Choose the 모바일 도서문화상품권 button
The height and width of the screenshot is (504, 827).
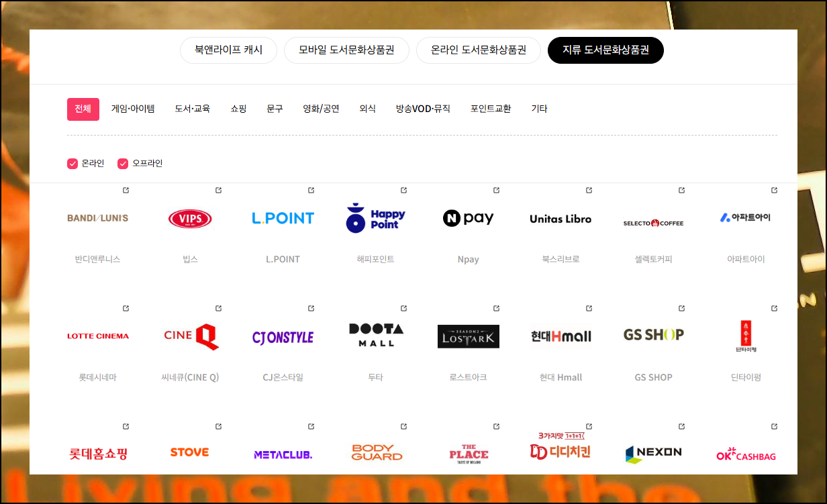point(346,50)
